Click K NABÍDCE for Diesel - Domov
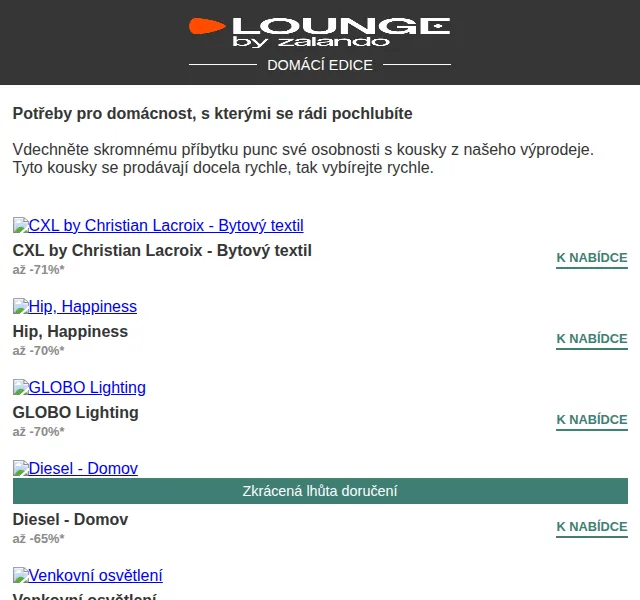 [x=592, y=527]
